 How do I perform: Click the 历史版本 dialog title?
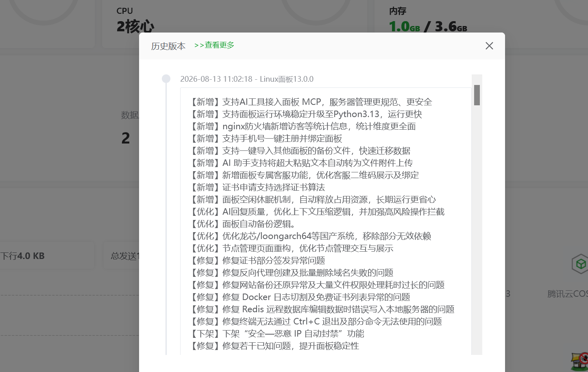(168, 46)
